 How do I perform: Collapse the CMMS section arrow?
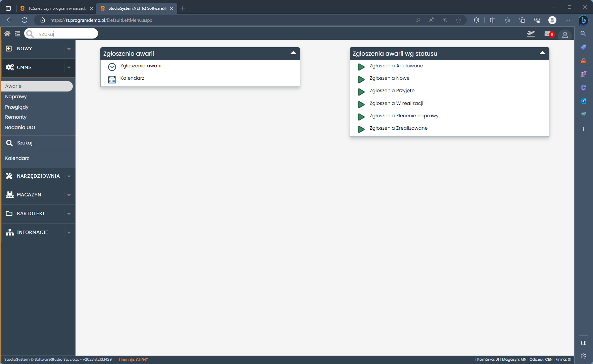click(x=69, y=67)
